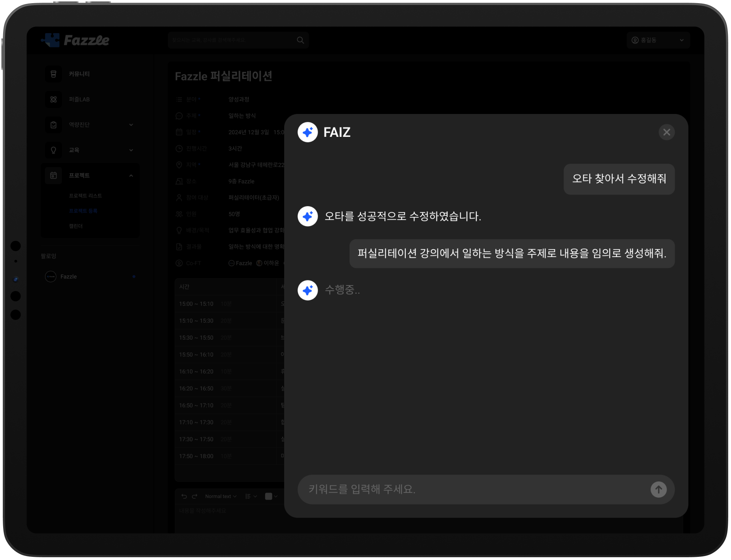
Task: Expand the 교육 menu chevron
Action: 131,150
